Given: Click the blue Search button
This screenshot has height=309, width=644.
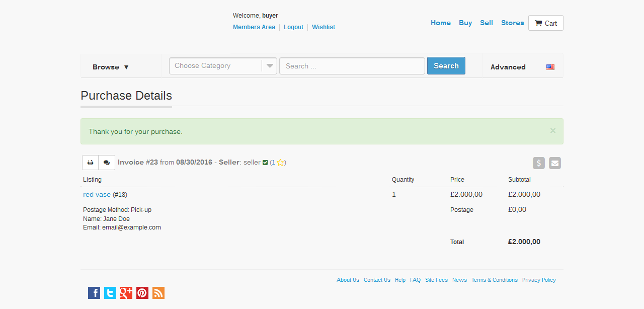Looking at the screenshot, I should pyautogui.click(x=446, y=66).
